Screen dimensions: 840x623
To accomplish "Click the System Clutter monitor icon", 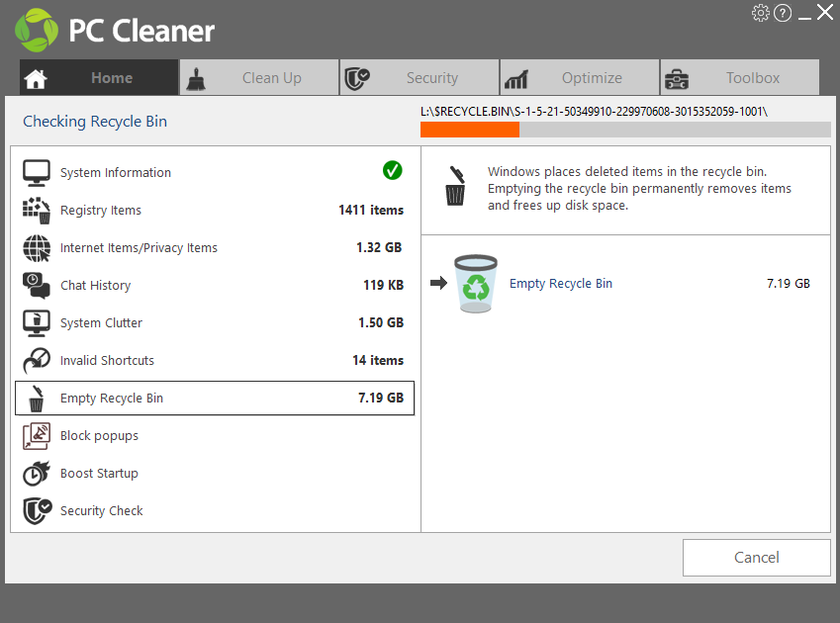I will (37, 322).
